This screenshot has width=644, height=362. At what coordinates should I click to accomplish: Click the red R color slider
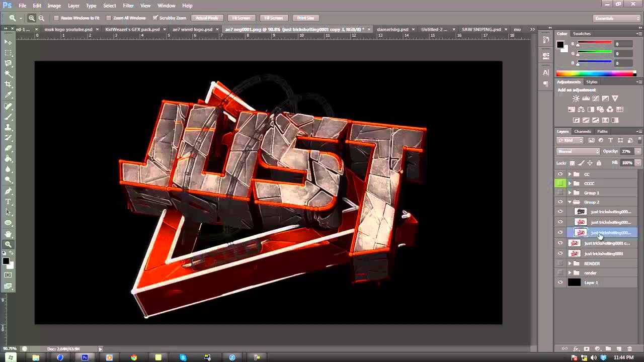pyautogui.click(x=595, y=44)
